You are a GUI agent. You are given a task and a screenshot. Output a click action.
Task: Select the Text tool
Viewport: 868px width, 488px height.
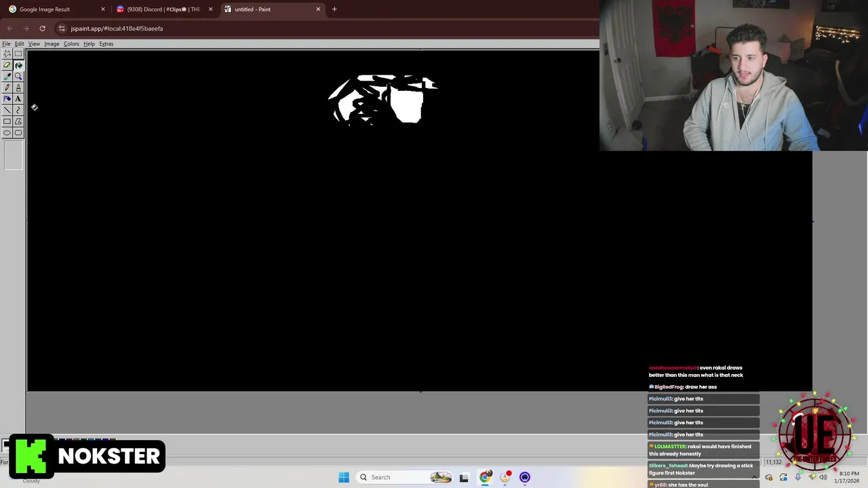18,99
